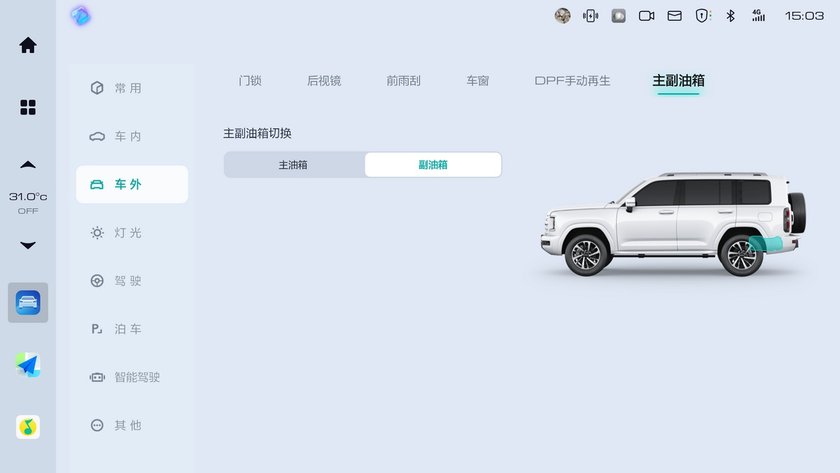
Task: Tap the wireless phone charging icon
Action: click(x=590, y=15)
